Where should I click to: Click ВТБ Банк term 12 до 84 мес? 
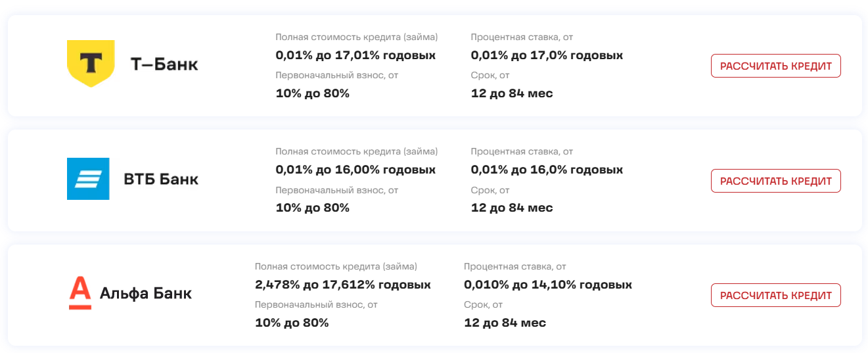click(x=512, y=208)
